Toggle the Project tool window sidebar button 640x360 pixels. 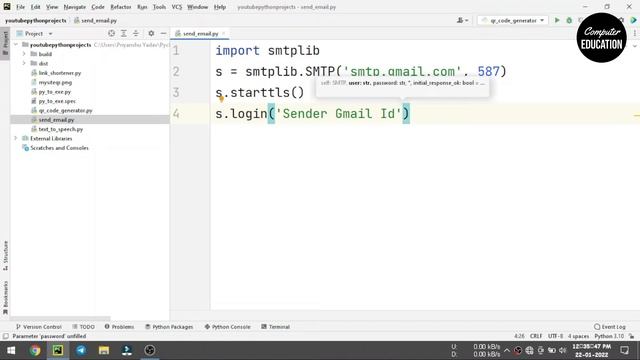[x=5, y=44]
